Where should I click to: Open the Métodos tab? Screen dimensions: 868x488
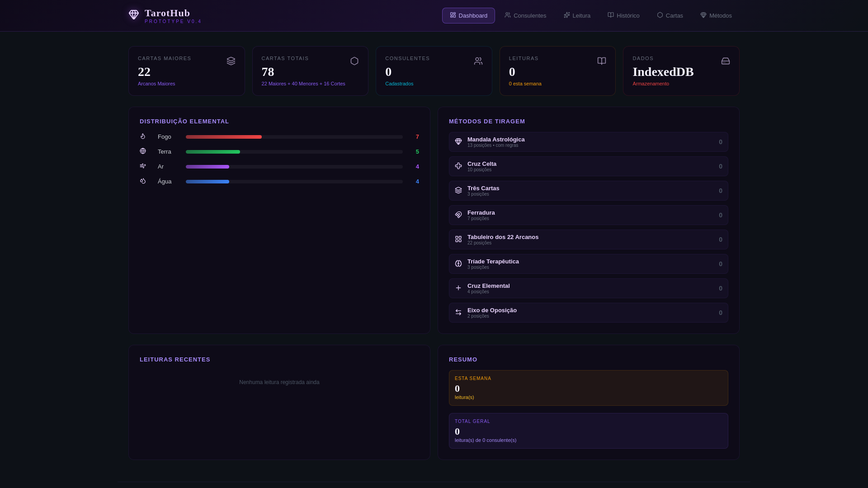click(716, 15)
